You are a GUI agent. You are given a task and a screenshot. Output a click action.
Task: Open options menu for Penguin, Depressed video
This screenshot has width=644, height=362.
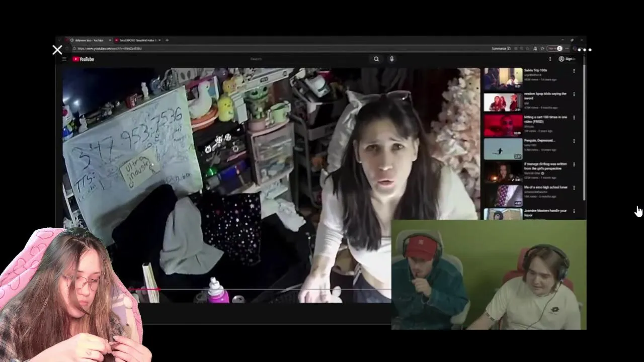574,141
